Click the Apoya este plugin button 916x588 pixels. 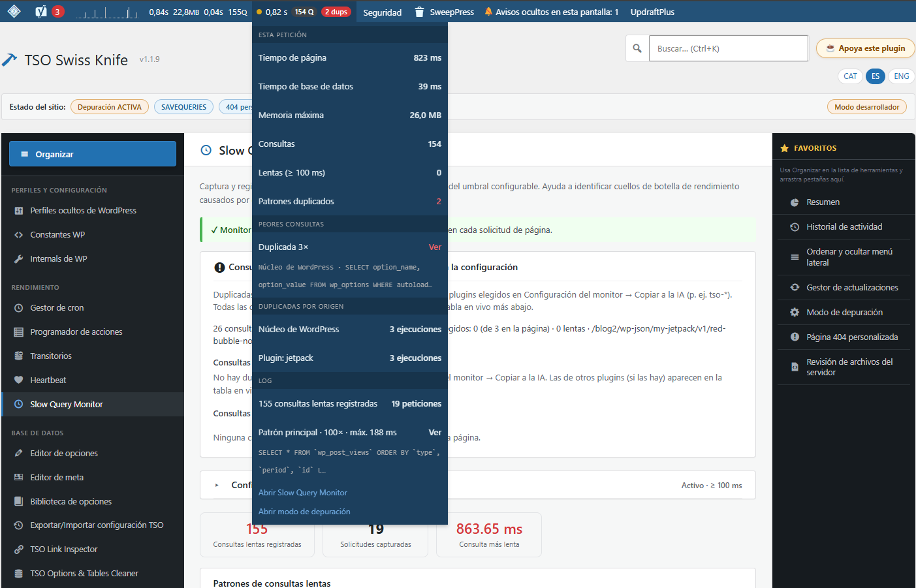pos(865,48)
